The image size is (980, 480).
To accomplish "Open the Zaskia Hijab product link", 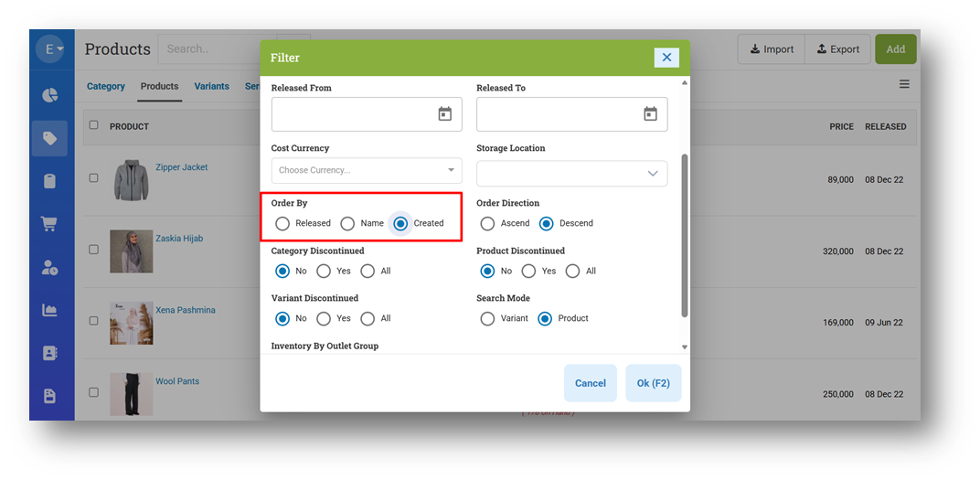I will pyautogui.click(x=179, y=239).
